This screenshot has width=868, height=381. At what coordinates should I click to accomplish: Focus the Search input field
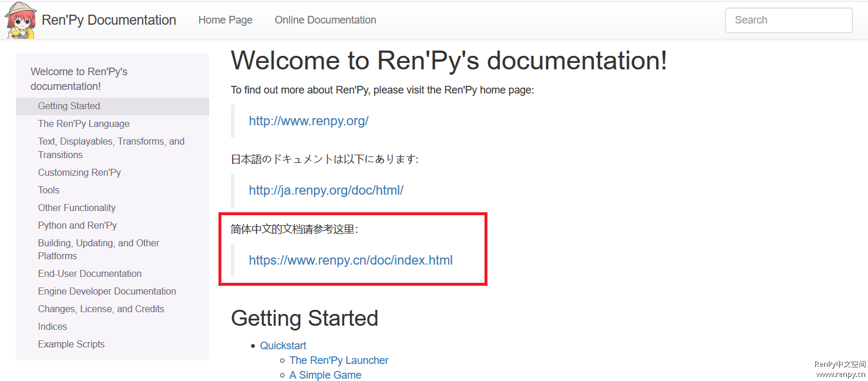coord(789,20)
